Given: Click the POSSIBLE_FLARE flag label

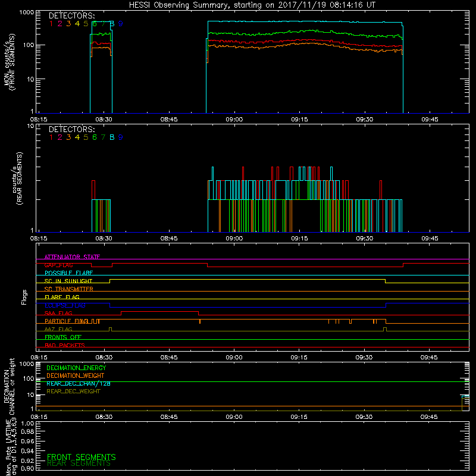Looking at the screenshot, I should [x=68, y=273].
